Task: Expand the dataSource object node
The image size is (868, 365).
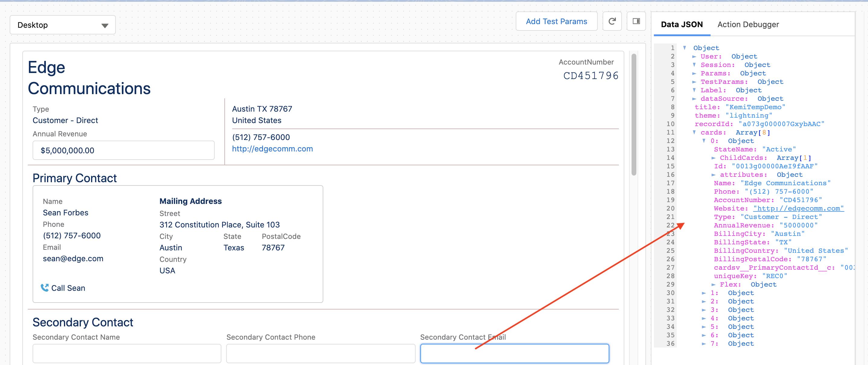Action: (x=694, y=98)
